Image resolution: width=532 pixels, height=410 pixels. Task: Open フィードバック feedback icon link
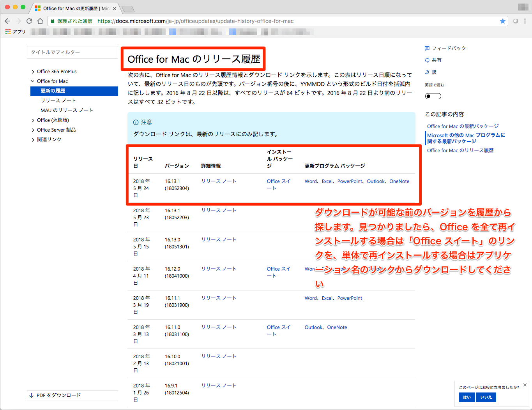[x=427, y=48]
